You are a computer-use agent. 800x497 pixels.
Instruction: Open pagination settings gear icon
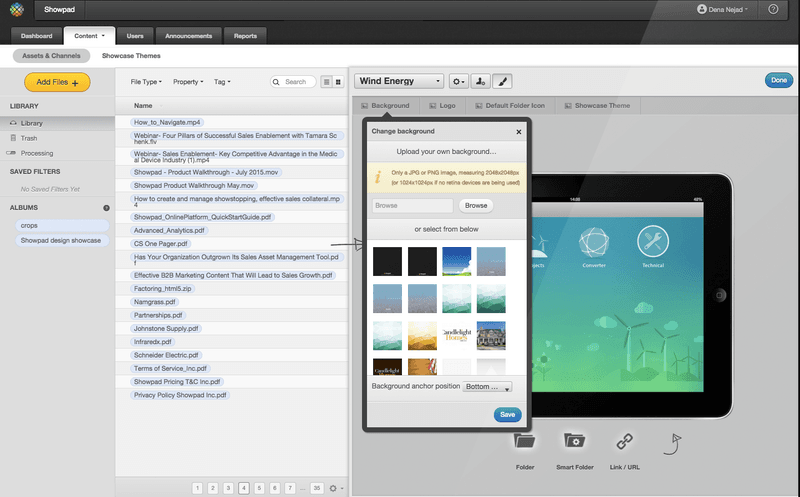pyautogui.click(x=335, y=488)
